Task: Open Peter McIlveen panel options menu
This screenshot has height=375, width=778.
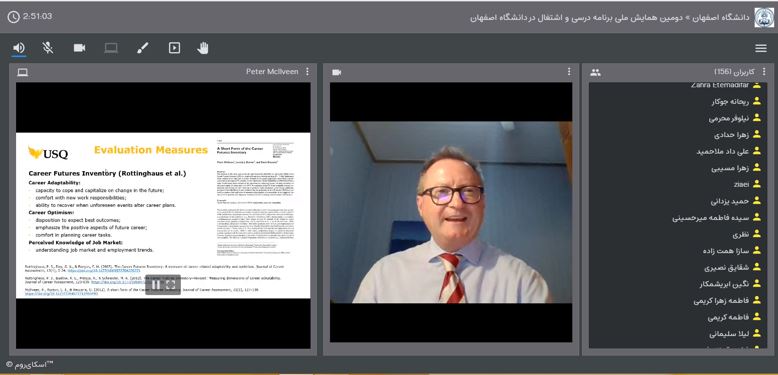Action: (307, 72)
